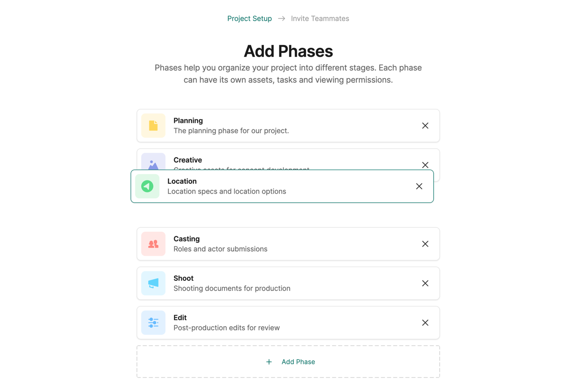Click the green Location arrow icon
Screen dimensions: 578x392
(147, 186)
